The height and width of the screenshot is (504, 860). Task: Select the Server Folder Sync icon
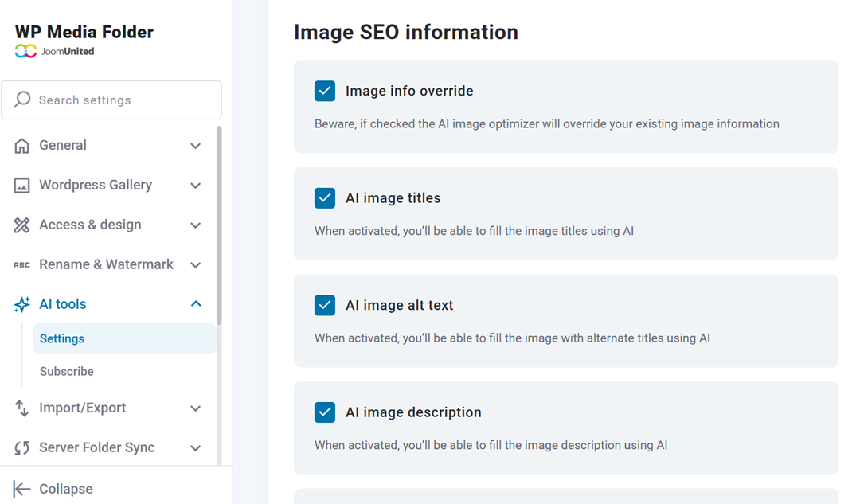tap(21, 447)
